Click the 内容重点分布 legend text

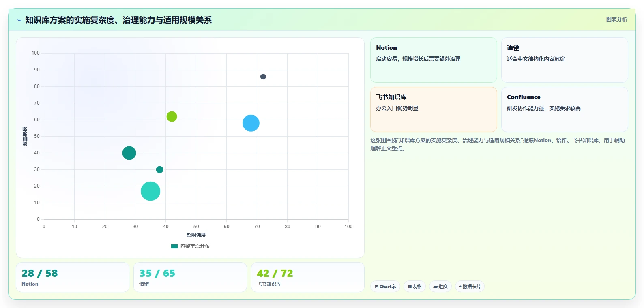click(195, 246)
